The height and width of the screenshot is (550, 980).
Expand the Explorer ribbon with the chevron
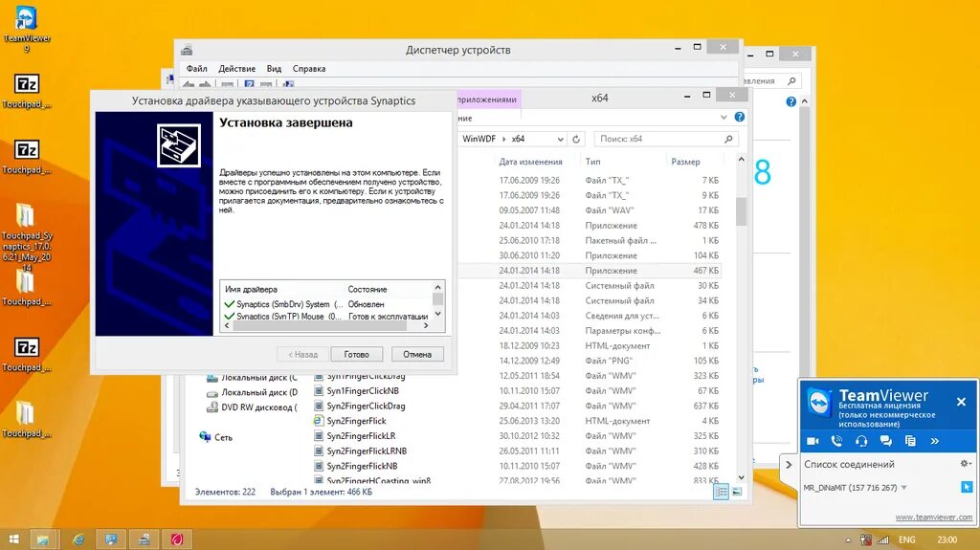tap(724, 117)
